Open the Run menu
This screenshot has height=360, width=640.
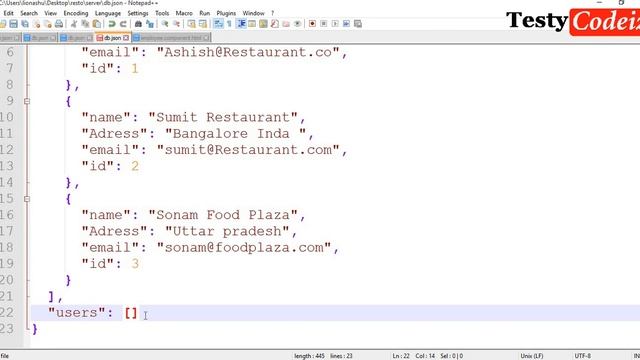coord(204,13)
